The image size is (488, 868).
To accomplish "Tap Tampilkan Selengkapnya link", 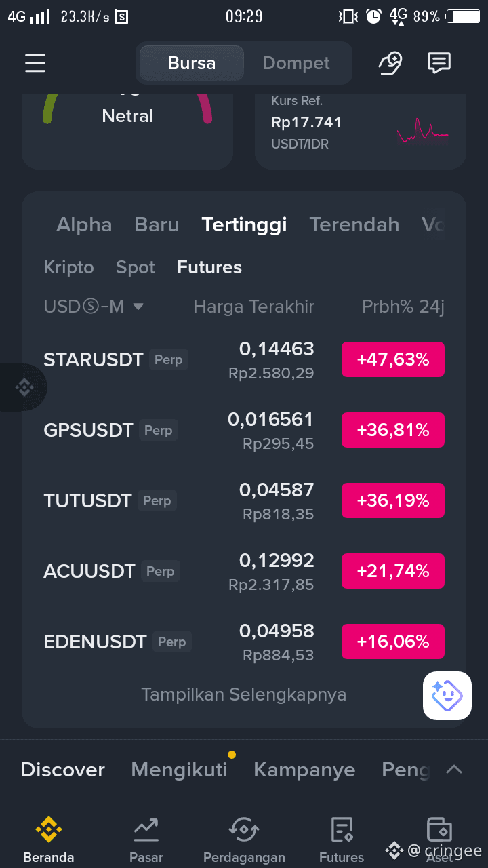I will pyautogui.click(x=244, y=694).
